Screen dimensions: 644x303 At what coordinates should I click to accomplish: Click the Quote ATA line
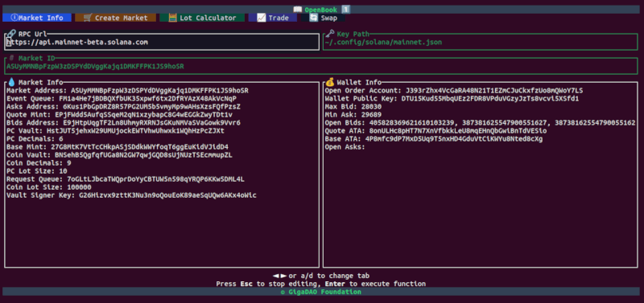(436, 131)
